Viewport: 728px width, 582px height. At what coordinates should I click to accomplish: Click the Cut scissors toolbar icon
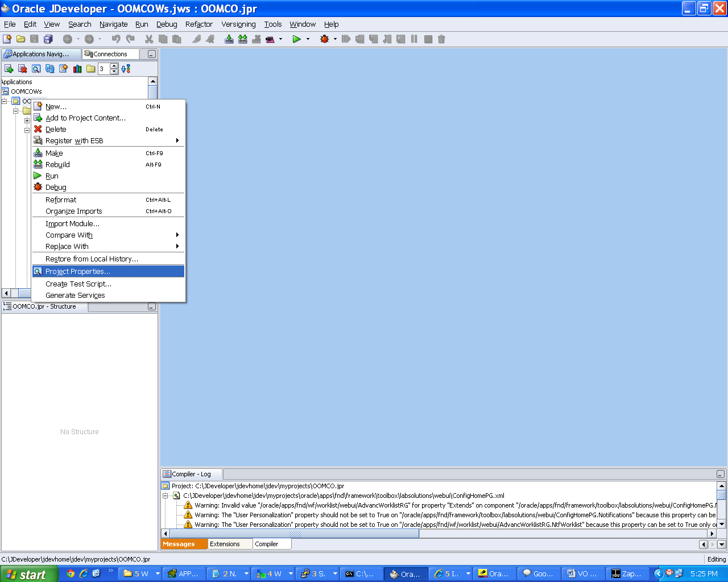[x=149, y=39]
